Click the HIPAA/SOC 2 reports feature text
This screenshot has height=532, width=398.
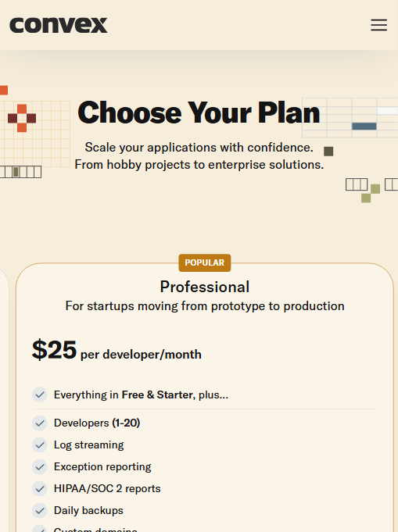coord(107,488)
